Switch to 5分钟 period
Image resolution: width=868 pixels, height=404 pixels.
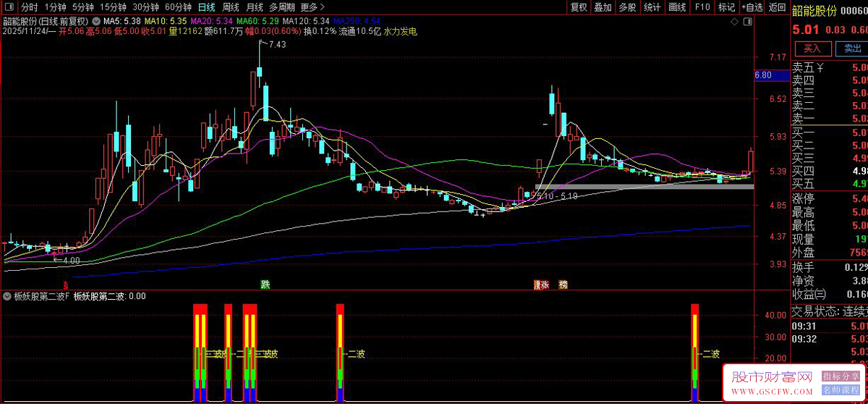(x=84, y=7)
